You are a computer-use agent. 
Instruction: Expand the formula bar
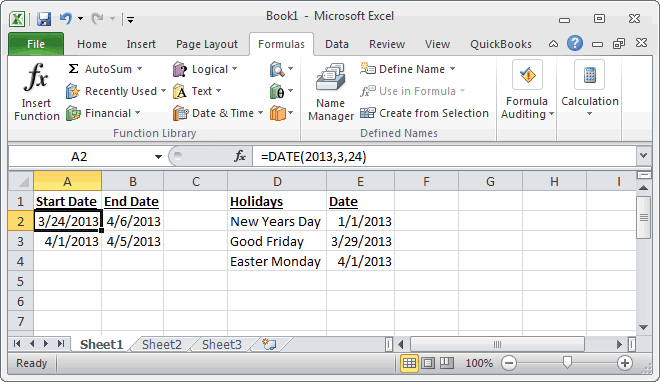coord(643,156)
